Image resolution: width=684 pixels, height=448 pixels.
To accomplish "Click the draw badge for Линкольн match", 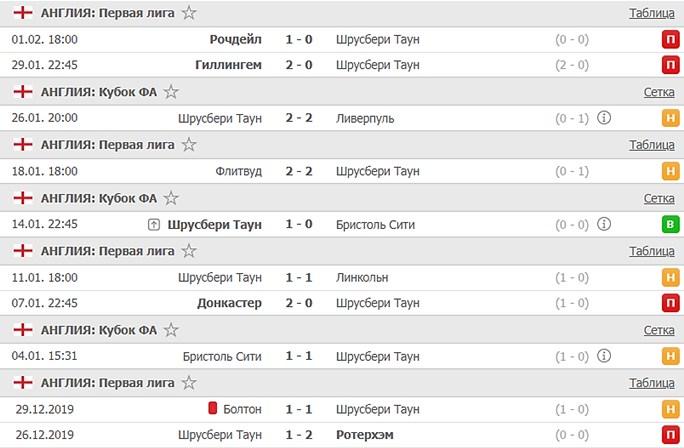I will pyautogui.click(x=669, y=277).
